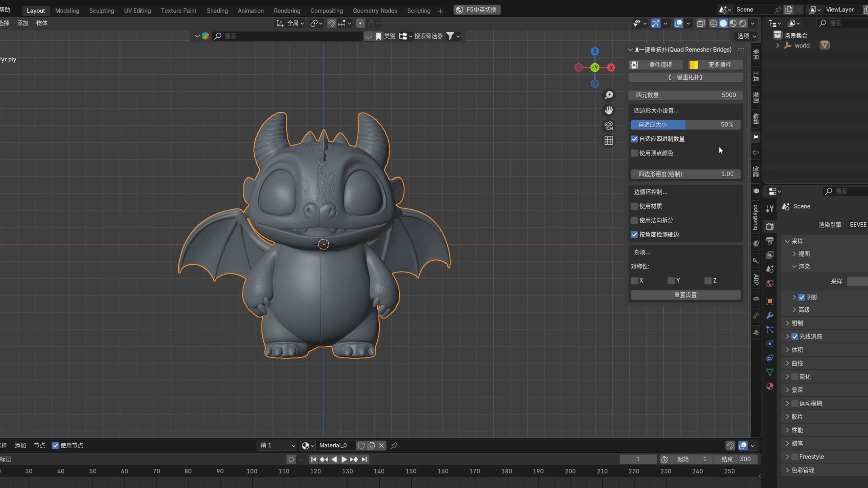
Task: Switch to the Sculpting workspace tab
Action: click(x=101, y=11)
